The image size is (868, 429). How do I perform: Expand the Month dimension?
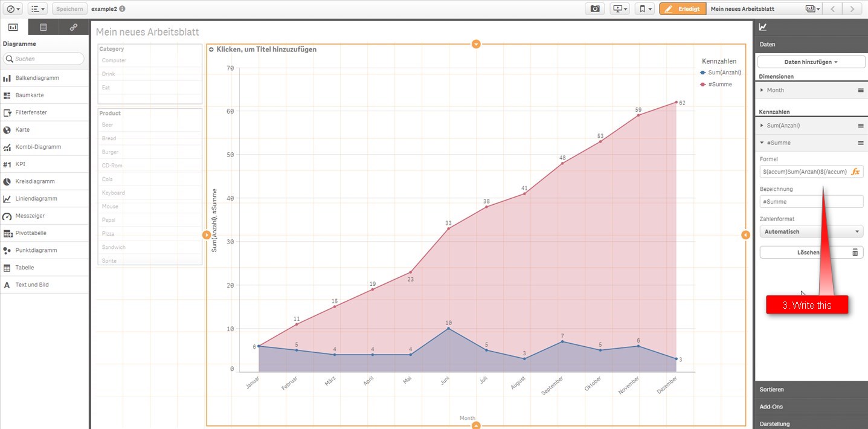[x=762, y=90]
